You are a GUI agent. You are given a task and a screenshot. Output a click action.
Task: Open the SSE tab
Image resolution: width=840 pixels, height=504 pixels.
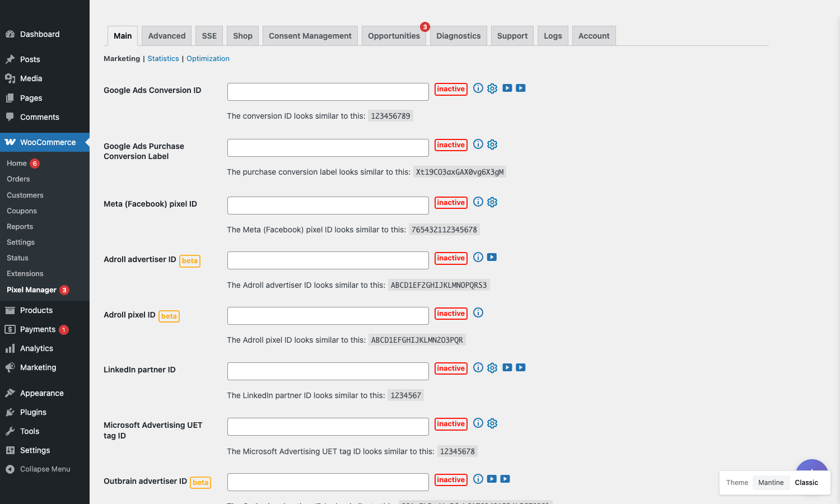(x=209, y=36)
